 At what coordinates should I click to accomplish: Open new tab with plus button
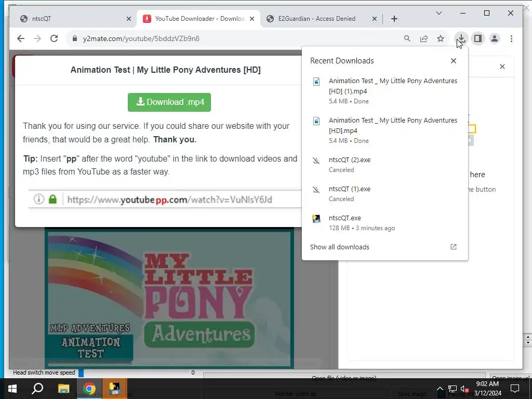pos(394,19)
